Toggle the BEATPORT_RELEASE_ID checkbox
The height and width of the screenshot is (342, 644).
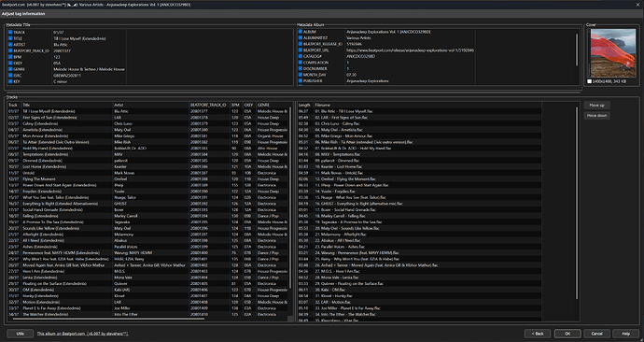coord(301,44)
